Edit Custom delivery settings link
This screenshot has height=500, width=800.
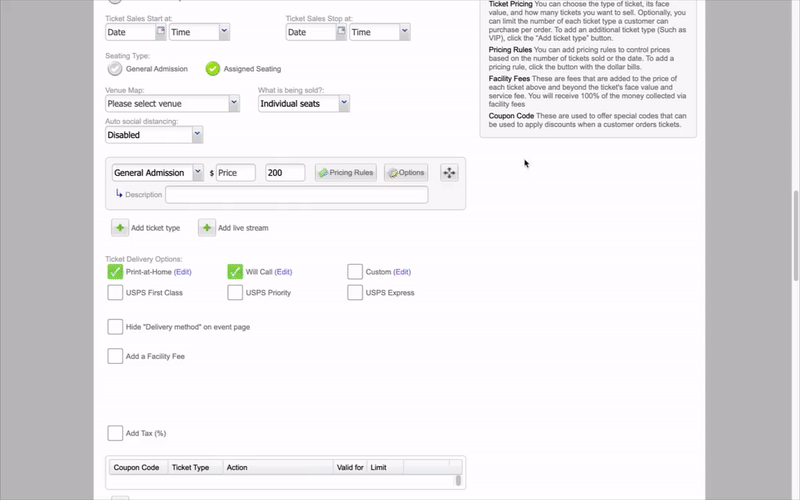402,272
